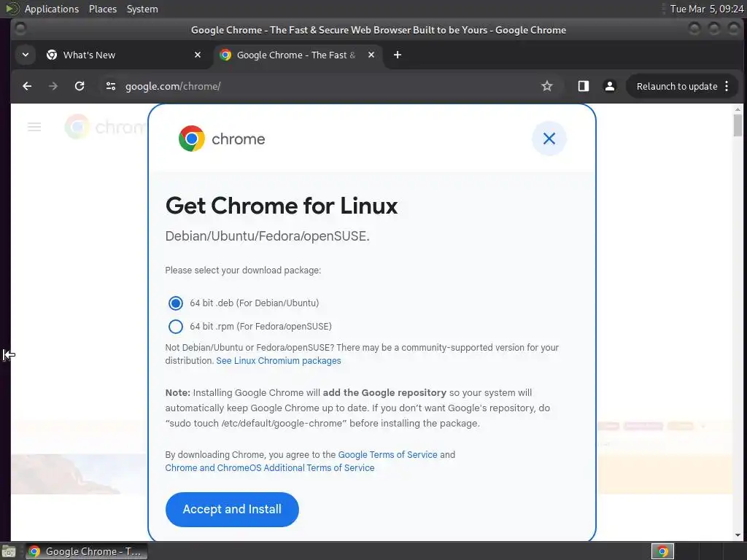Open the Applications menu

tap(52, 9)
